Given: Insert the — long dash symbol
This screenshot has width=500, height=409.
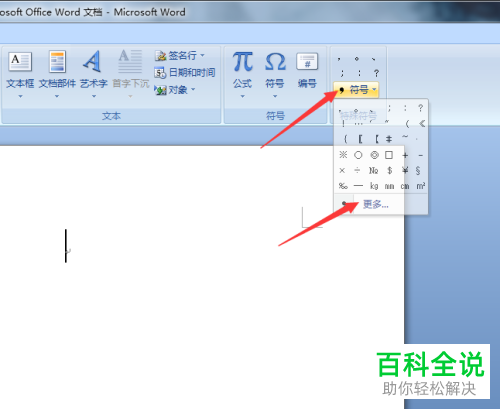Looking at the screenshot, I should coord(358,186).
